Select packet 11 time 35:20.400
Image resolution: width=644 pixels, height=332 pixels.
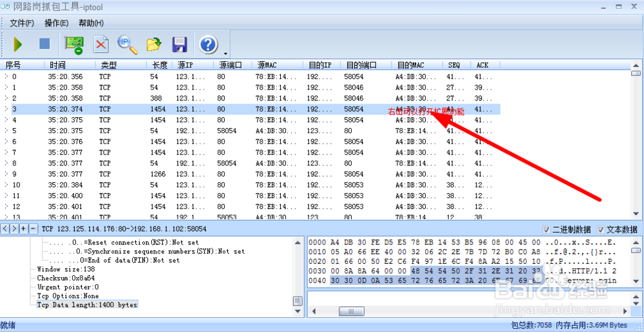65,196
